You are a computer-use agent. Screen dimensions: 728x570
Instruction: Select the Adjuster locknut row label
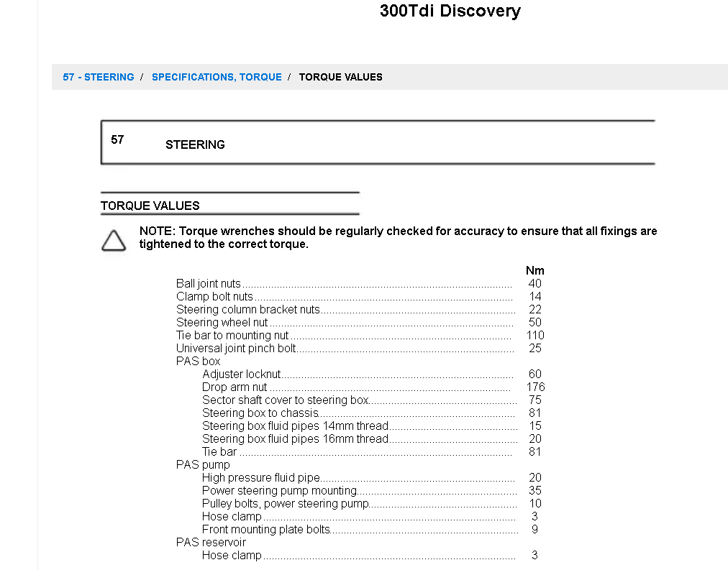pos(242,374)
